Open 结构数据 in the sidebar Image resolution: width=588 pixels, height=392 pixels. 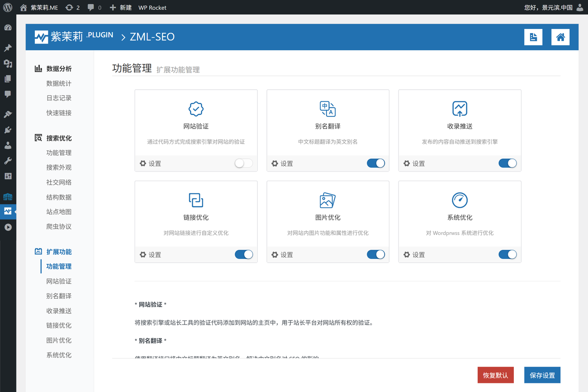[59, 197]
